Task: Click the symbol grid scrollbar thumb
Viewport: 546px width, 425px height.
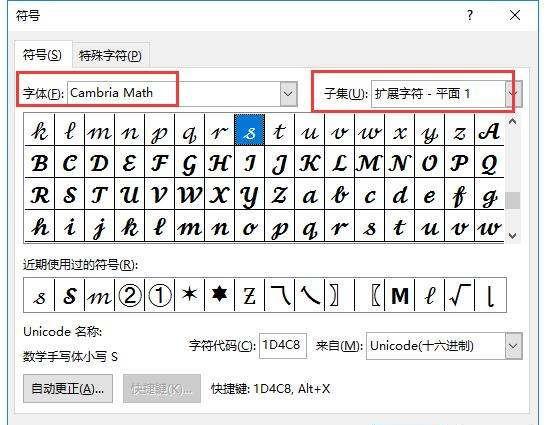Action: pos(512,200)
